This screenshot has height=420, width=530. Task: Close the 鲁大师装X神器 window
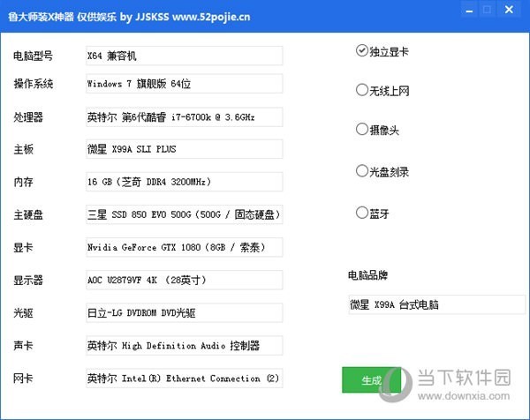[x=509, y=10]
